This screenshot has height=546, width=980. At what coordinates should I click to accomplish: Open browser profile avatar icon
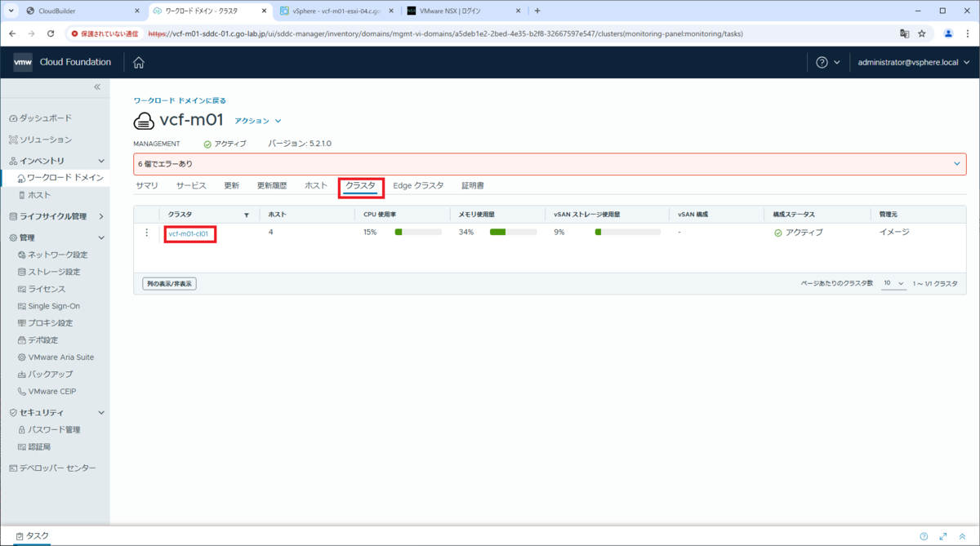pos(948,33)
